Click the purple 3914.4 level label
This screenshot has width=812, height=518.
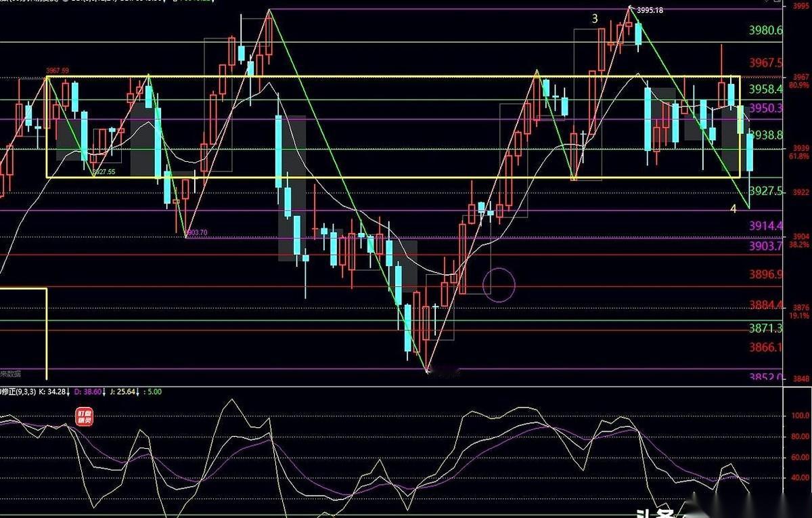766,225
